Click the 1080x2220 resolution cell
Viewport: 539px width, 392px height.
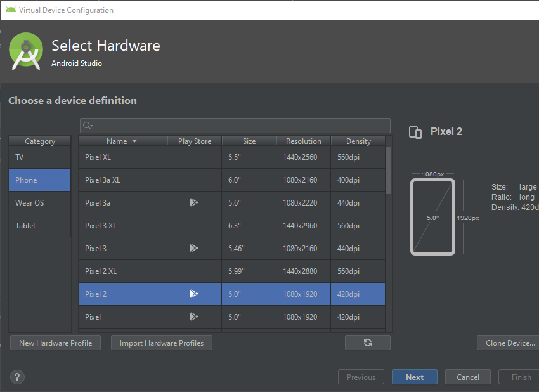[x=304, y=202]
